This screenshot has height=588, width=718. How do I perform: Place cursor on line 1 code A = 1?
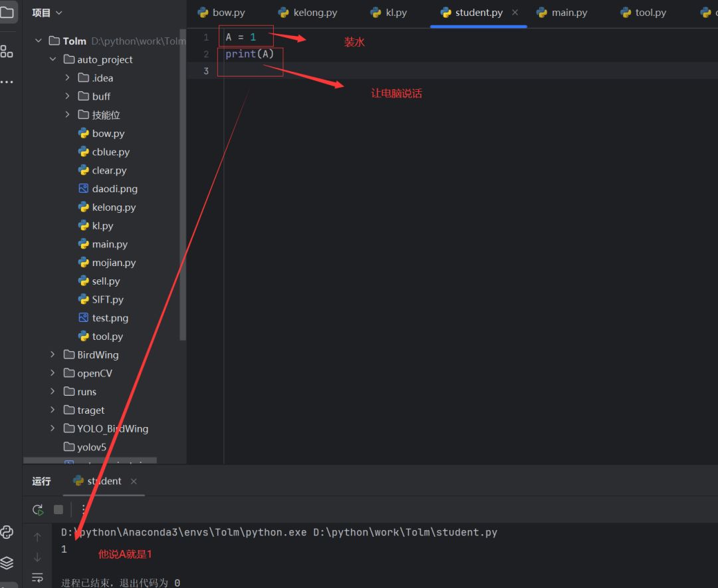coord(241,37)
